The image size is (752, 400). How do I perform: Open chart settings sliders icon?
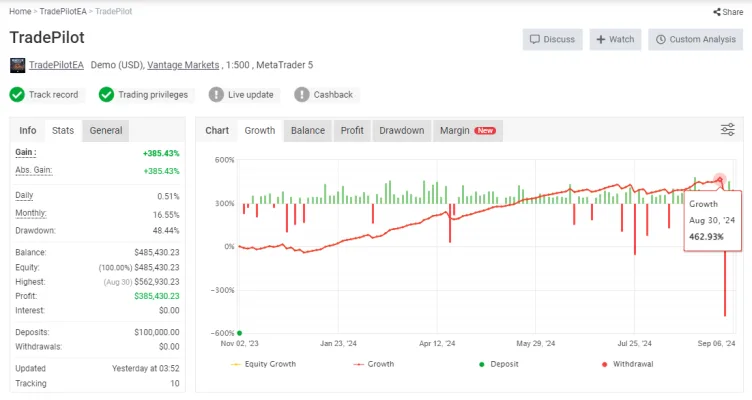click(x=728, y=129)
